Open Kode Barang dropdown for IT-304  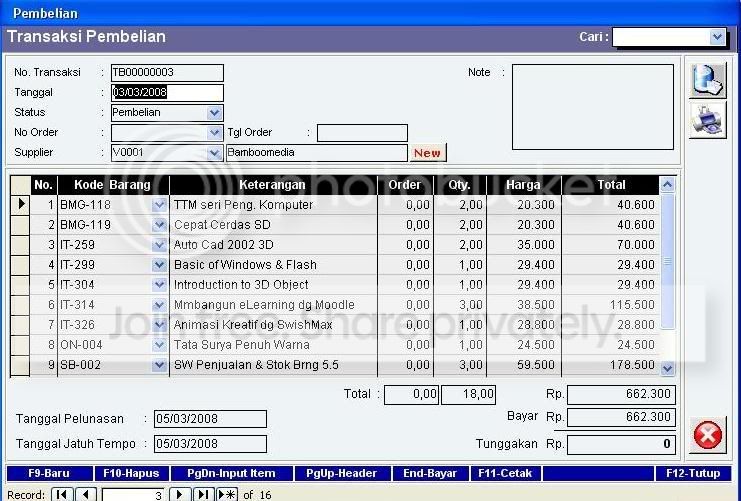159,285
